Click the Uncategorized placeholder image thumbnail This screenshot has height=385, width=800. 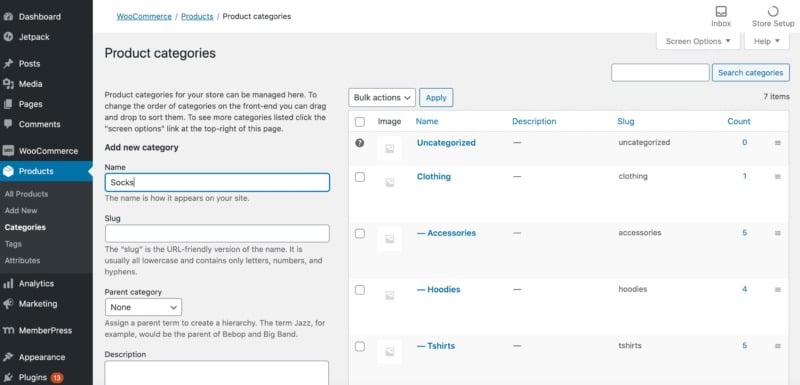point(389,148)
